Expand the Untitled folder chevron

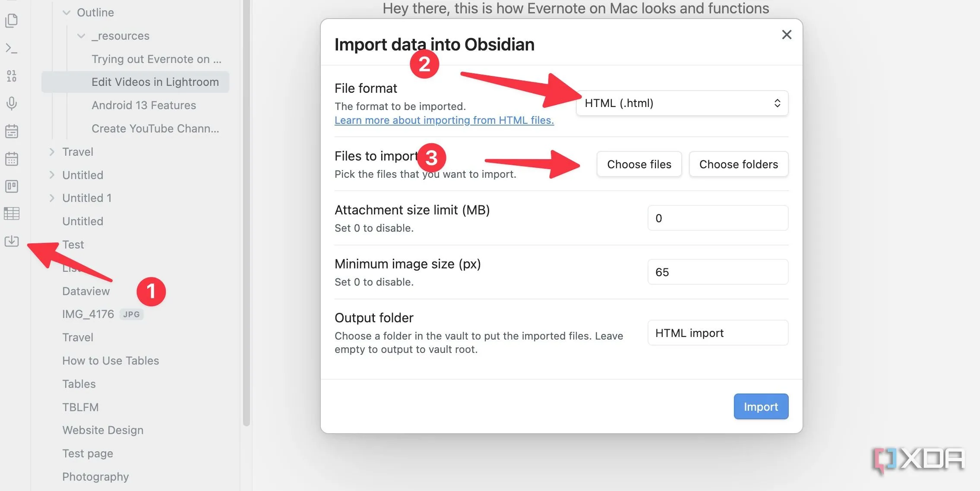[52, 175]
